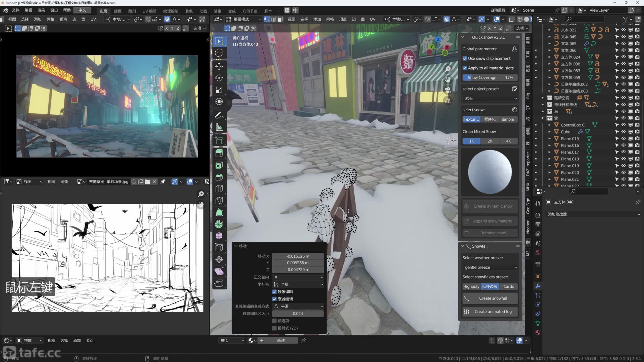Enable 相连项 checkbox

(x=274, y=321)
